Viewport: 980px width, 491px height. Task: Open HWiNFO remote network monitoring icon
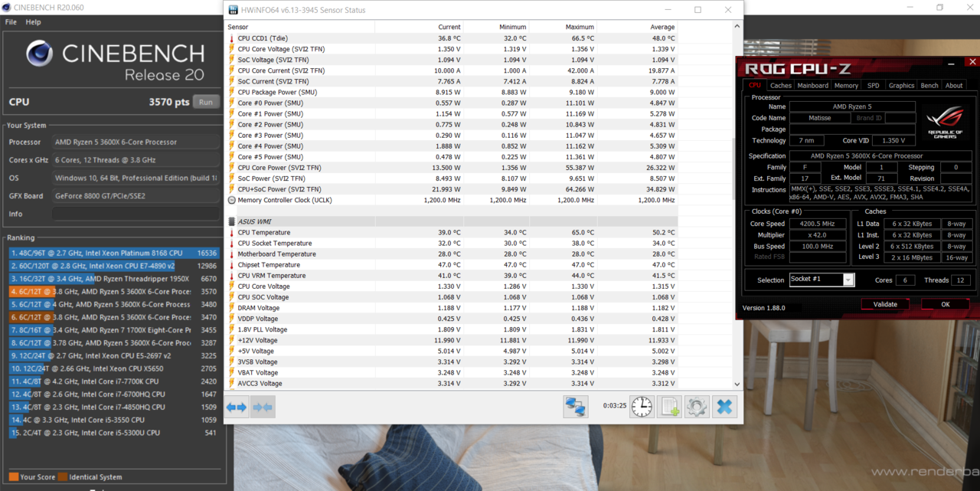[x=576, y=407]
